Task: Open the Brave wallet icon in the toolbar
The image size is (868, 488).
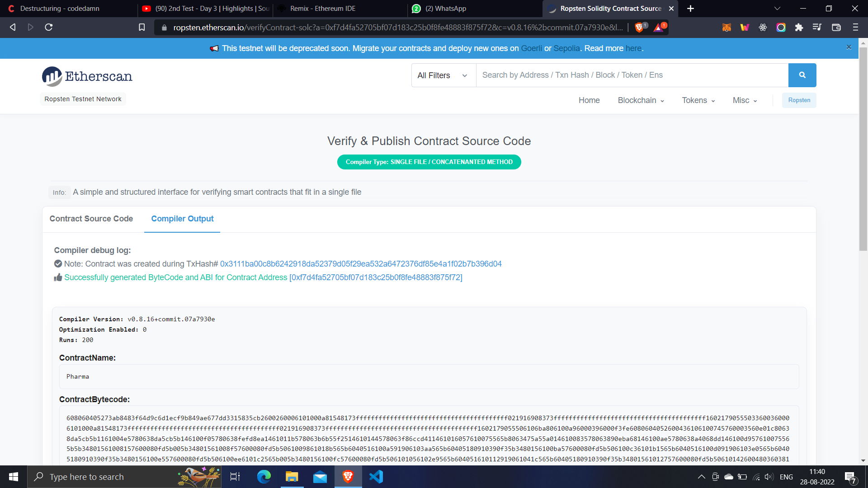Action: 836,27
